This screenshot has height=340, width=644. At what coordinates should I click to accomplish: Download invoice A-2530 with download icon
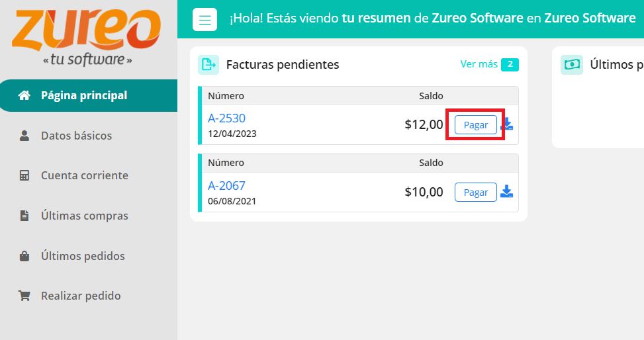507,124
